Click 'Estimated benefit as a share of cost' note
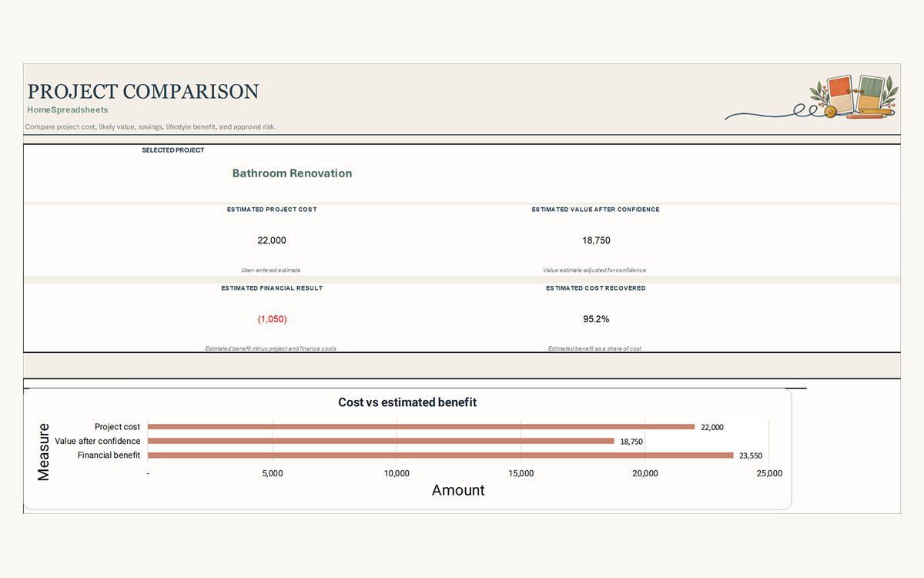This screenshot has width=924, height=578. click(594, 348)
